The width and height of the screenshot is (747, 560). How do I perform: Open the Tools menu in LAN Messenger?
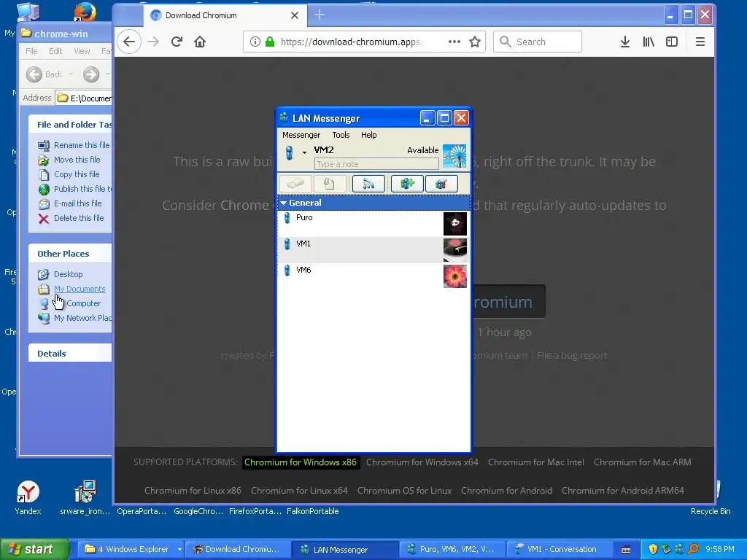[341, 135]
